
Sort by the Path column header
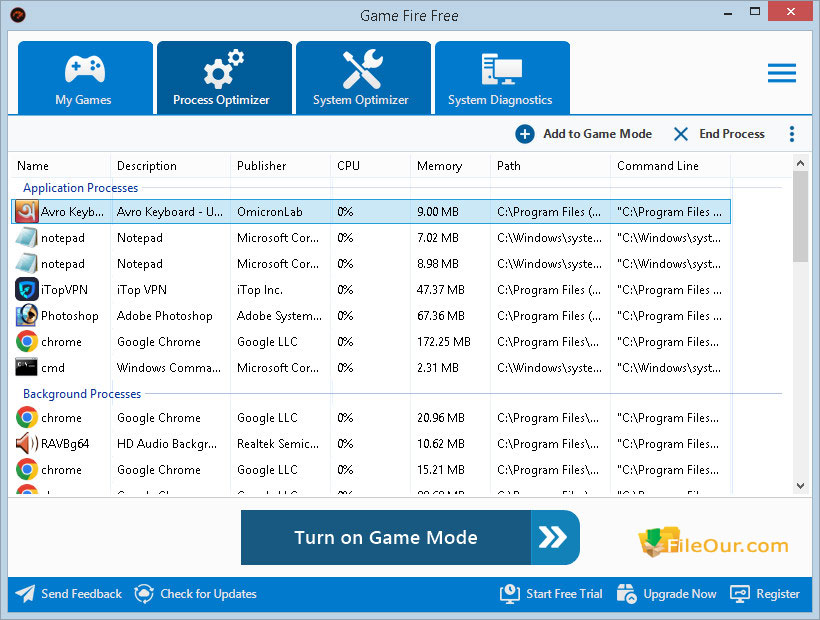click(x=509, y=166)
